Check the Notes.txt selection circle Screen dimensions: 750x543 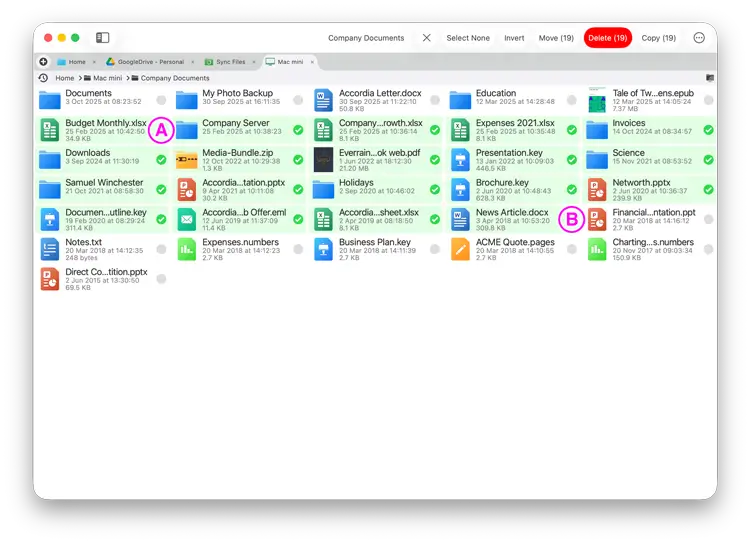[x=161, y=249]
